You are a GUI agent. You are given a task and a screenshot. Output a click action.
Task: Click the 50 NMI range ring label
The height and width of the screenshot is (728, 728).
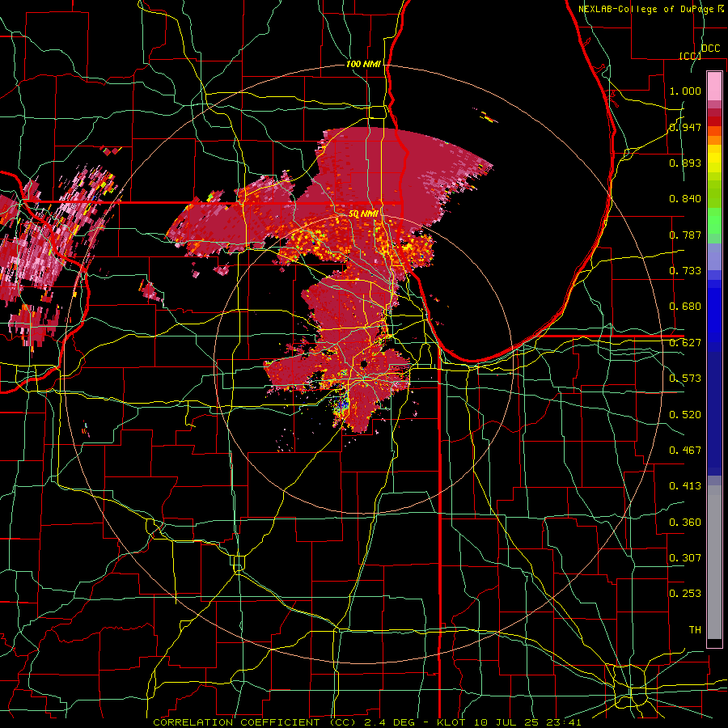[x=363, y=214]
